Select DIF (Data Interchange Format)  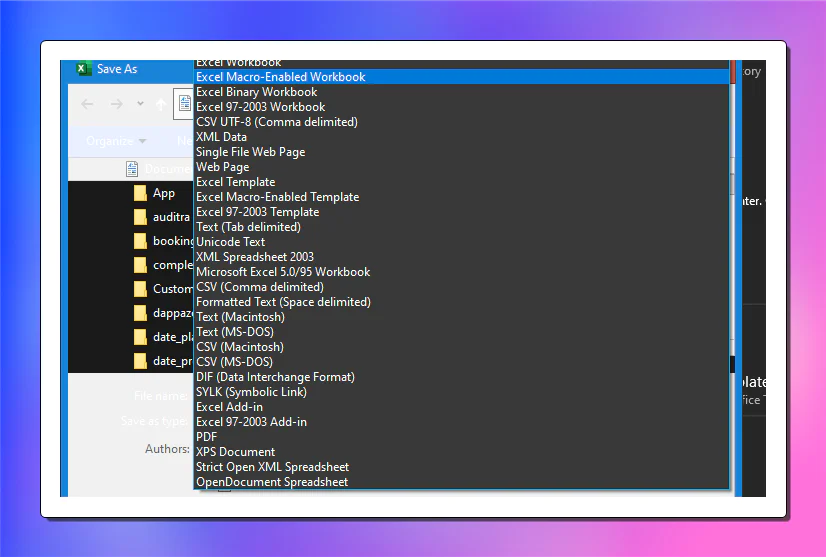[x=461, y=377]
